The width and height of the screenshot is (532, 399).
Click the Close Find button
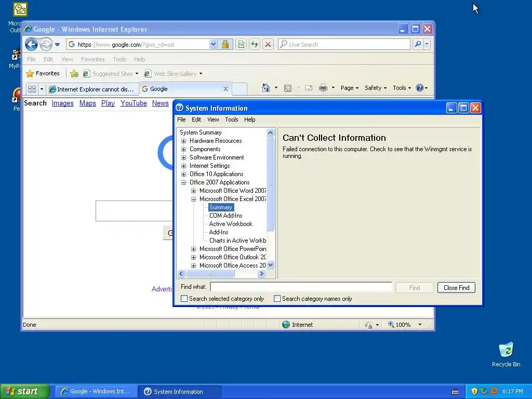tap(456, 288)
